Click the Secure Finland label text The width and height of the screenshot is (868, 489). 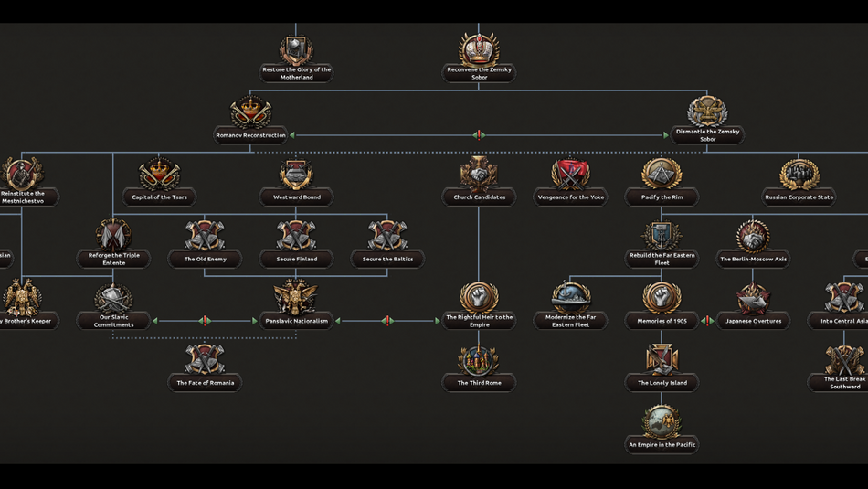[x=297, y=260]
